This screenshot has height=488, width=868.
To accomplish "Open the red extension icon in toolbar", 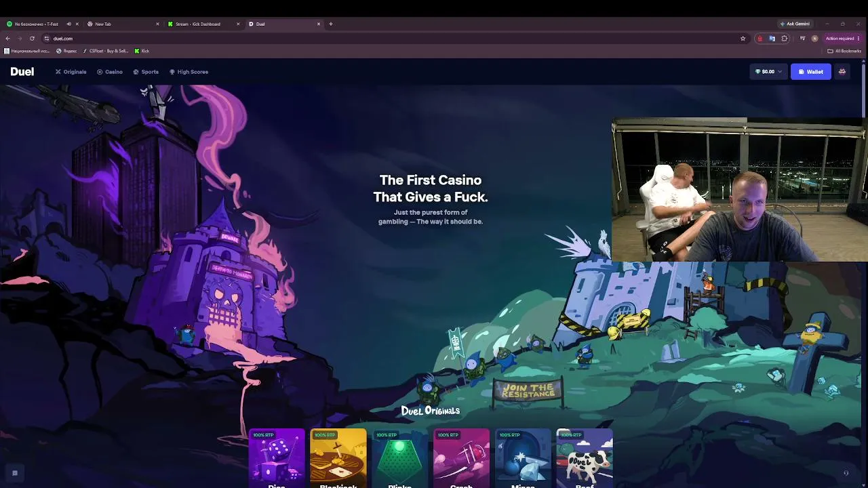I will click(759, 39).
